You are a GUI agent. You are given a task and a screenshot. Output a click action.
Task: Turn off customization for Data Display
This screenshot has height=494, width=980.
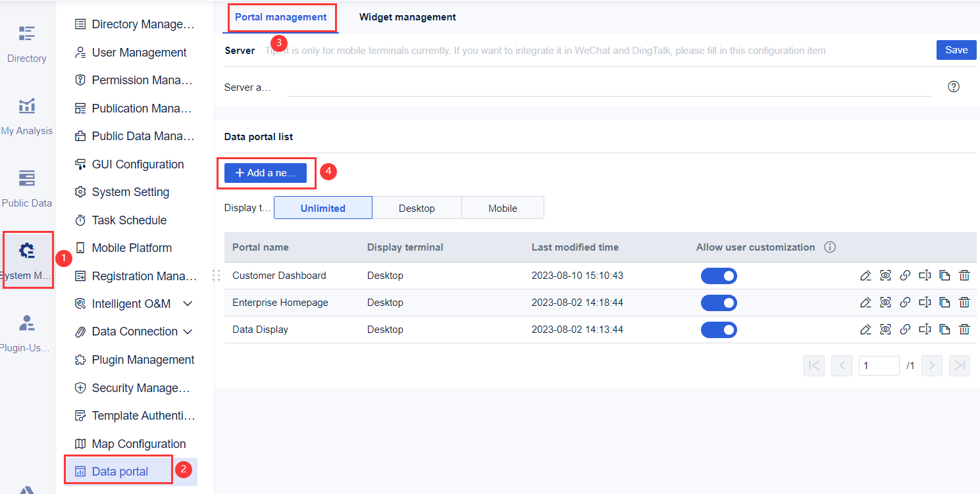tap(719, 330)
